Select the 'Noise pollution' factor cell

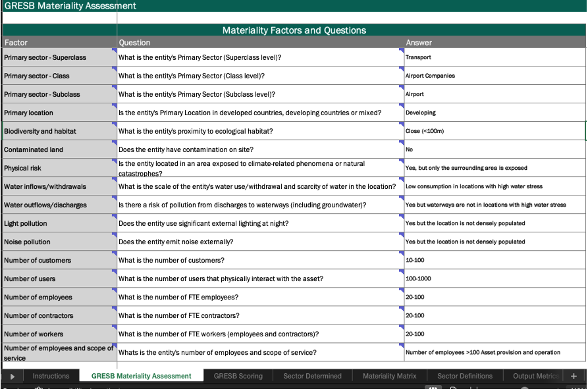(60, 242)
